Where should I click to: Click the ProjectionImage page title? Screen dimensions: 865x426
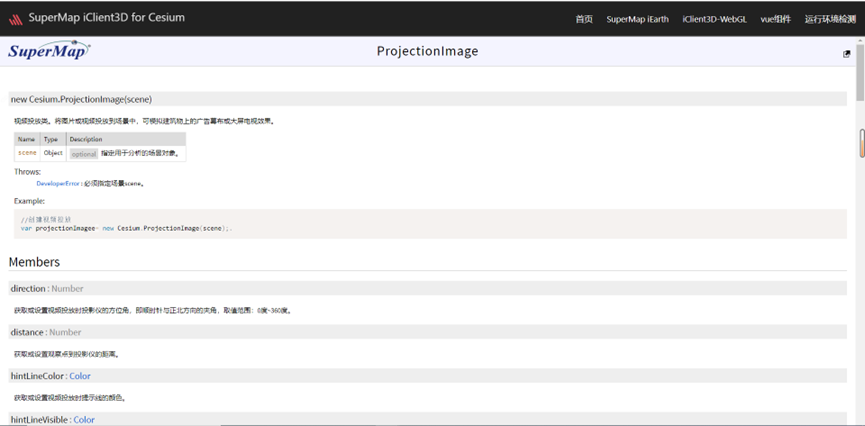[428, 51]
